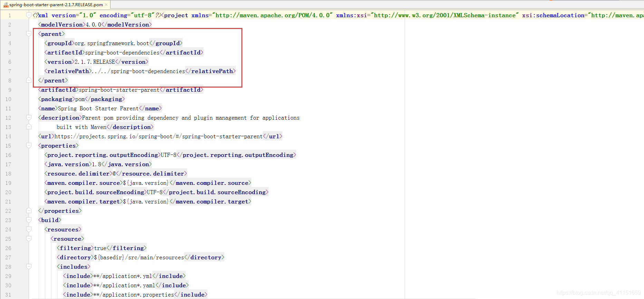Click the name text Spring Boot Starter Parent
This screenshot has width=644, height=299.
pos(98,108)
